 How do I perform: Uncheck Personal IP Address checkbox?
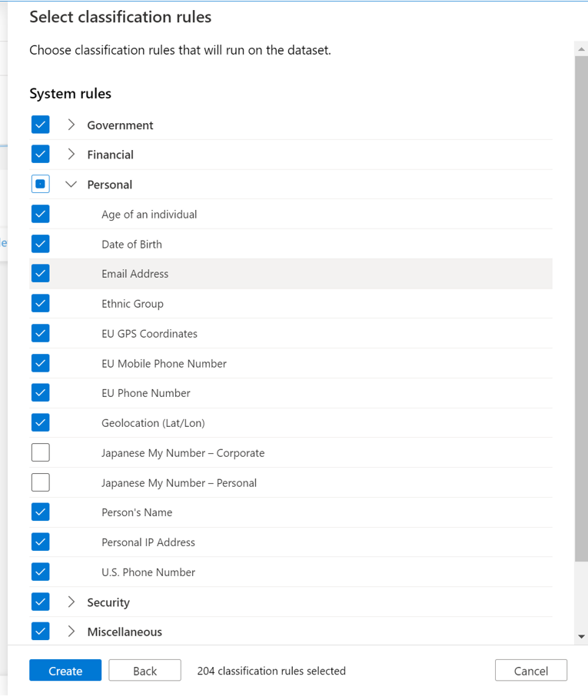(x=40, y=542)
